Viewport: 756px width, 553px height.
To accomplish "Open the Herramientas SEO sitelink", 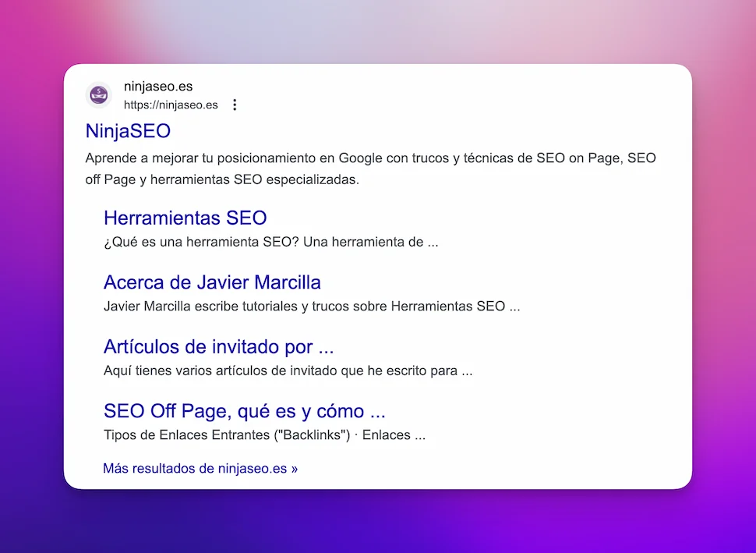I will pos(185,218).
